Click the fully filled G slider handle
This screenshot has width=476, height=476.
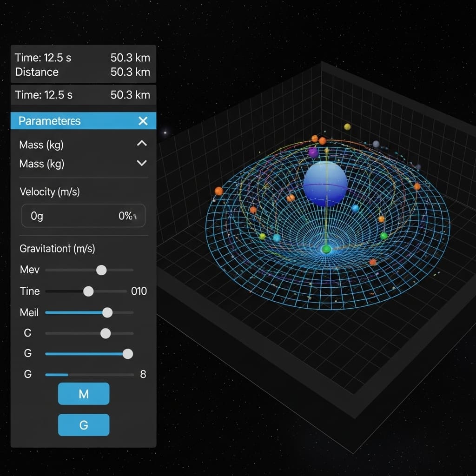pos(127,354)
